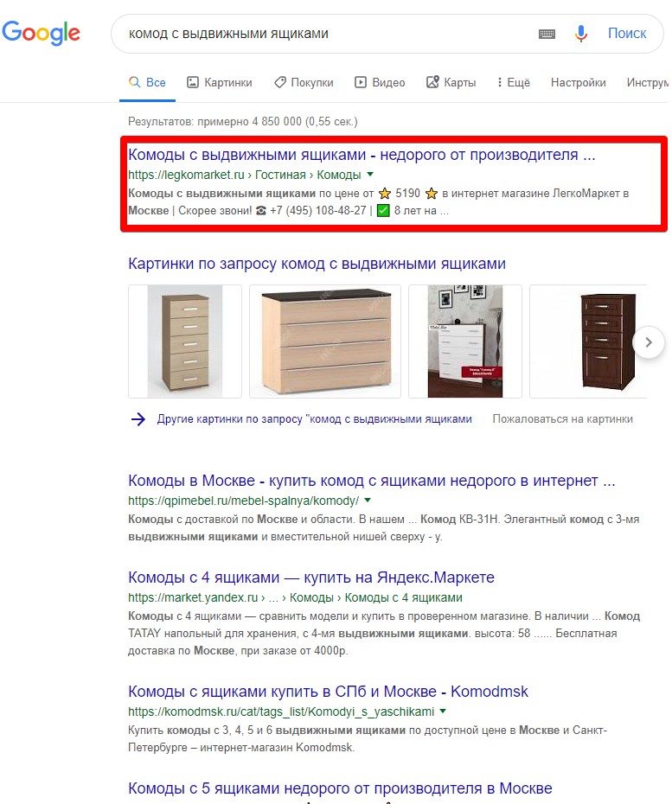Screen dimensions: 672x804
Task: Expand the Ещё more options menu
Action: (513, 82)
